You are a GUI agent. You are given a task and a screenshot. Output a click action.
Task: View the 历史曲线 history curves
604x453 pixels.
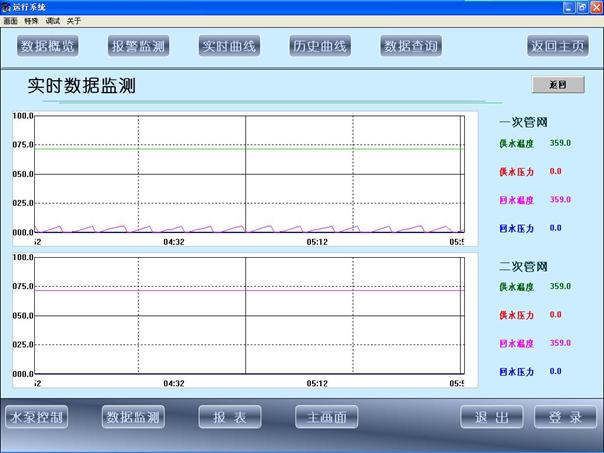[319, 46]
